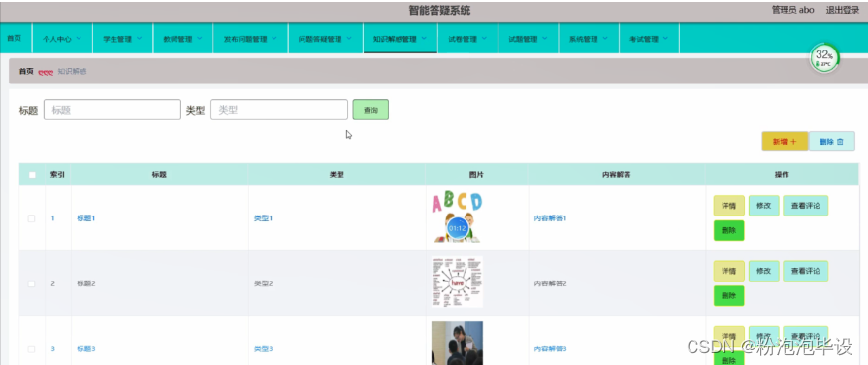
Task: Click the 知识解惑 breadcrumb text
Action: [72, 72]
